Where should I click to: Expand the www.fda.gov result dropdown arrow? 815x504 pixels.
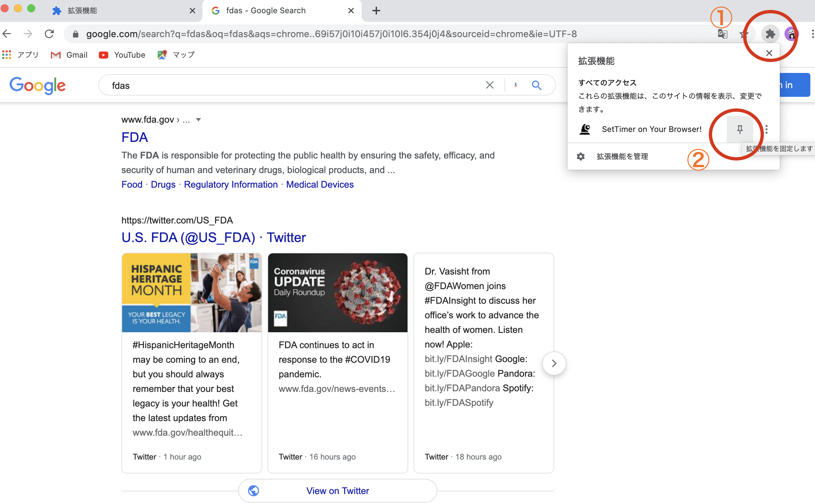198,120
